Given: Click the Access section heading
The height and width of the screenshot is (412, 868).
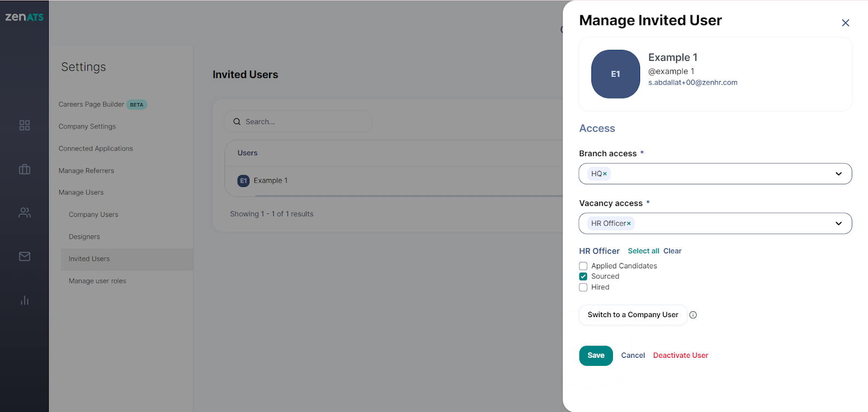Looking at the screenshot, I should click(597, 128).
